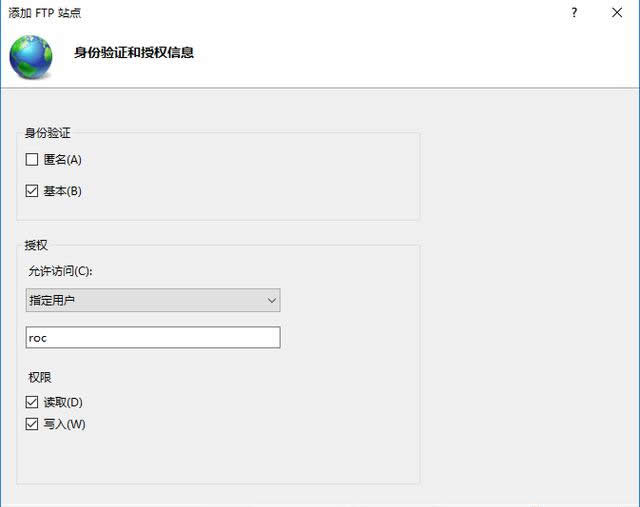Open the 允许访问 dropdown showing 指定用户
The width and height of the screenshot is (640, 507).
click(x=153, y=300)
